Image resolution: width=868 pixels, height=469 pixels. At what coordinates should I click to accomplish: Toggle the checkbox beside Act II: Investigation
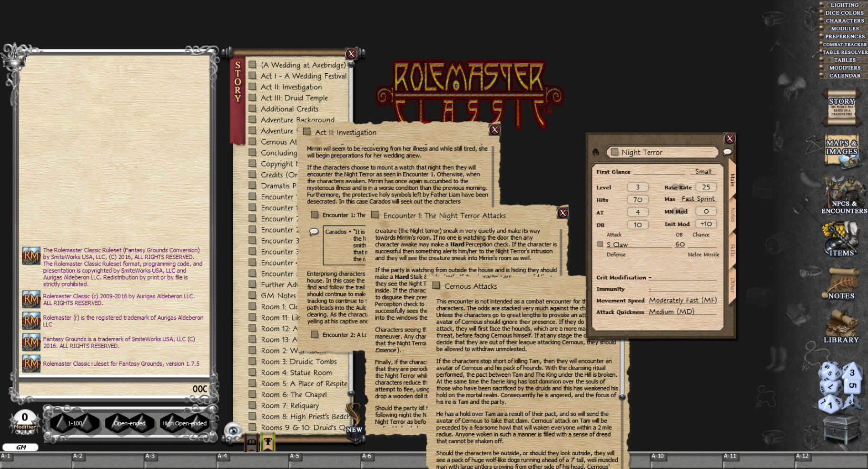click(252, 87)
